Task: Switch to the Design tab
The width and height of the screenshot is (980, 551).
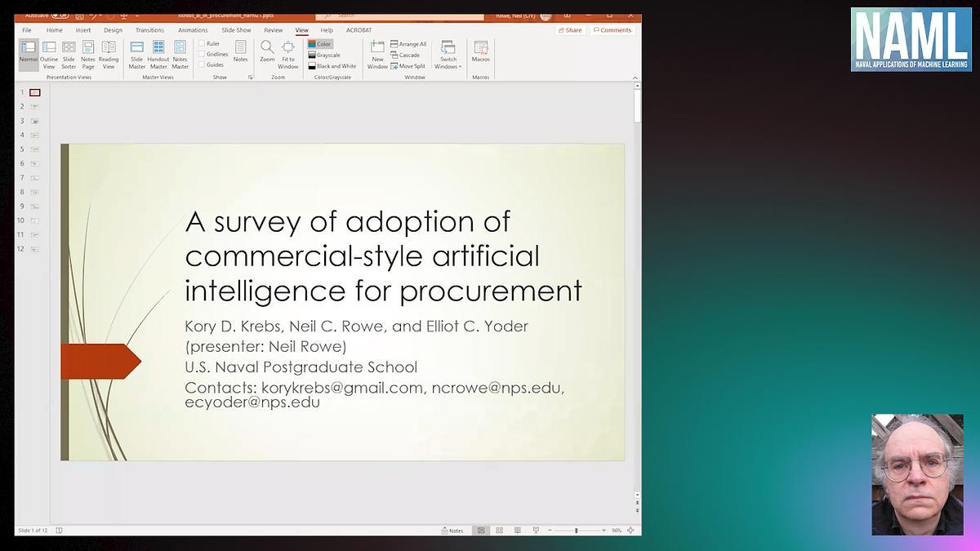Action: click(113, 30)
